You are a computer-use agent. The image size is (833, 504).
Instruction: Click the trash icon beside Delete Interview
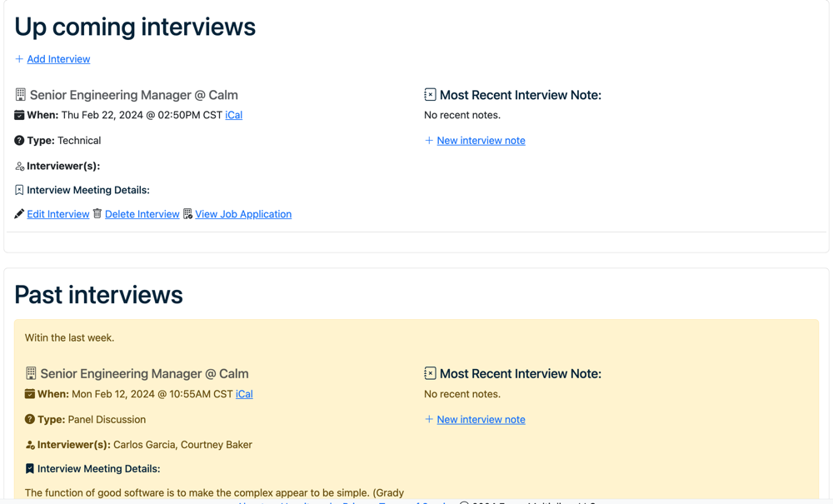(x=97, y=213)
